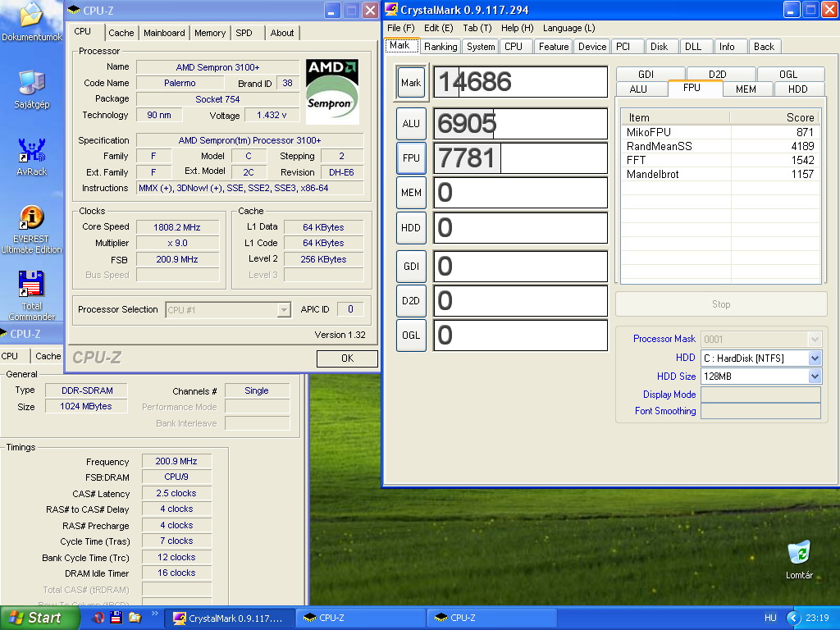Image resolution: width=840 pixels, height=630 pixels.
Task: Run the ALU benchmark button
Action: tap(411, 124)
